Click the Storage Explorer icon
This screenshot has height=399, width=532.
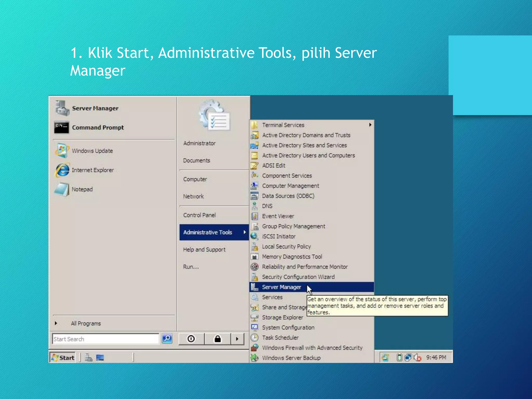coord(255,317)
